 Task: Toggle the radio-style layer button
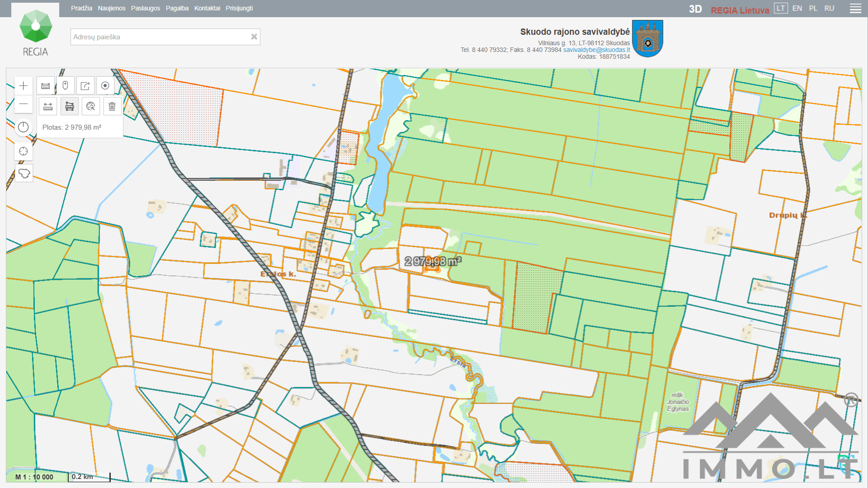(x=105, y=86)
